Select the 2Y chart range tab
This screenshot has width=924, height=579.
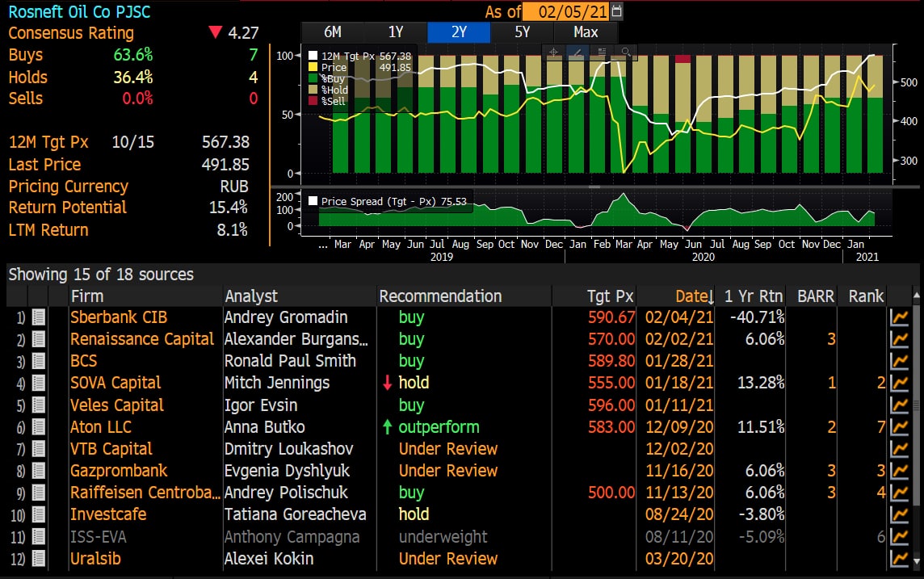pos(459,32)
